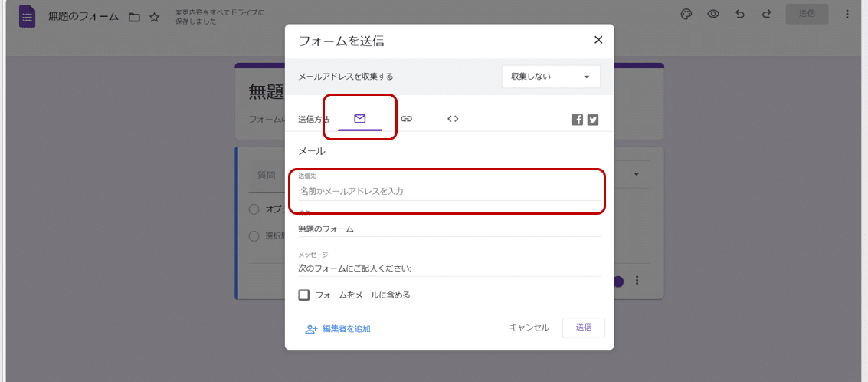
Task: Click the 送信先 recipient input field
Action: click(449, 191)
